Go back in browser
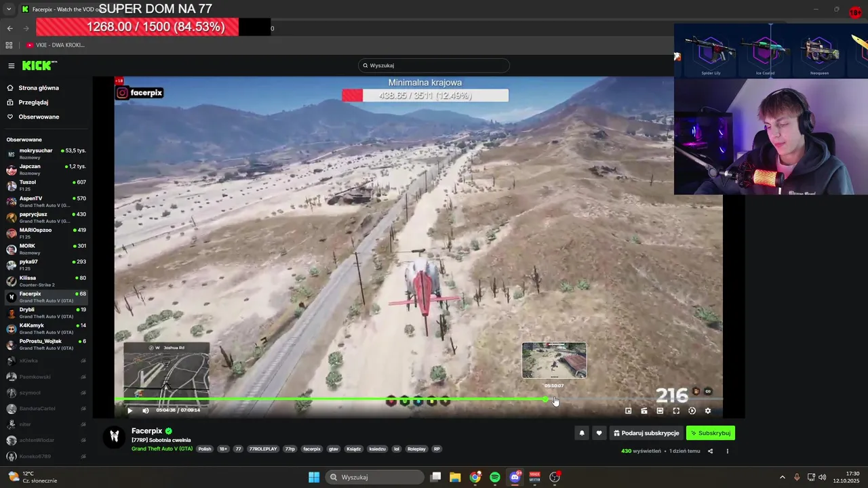The height and width of the screenshot is (488, 868). pyautogui.click(x=9, y=28)
